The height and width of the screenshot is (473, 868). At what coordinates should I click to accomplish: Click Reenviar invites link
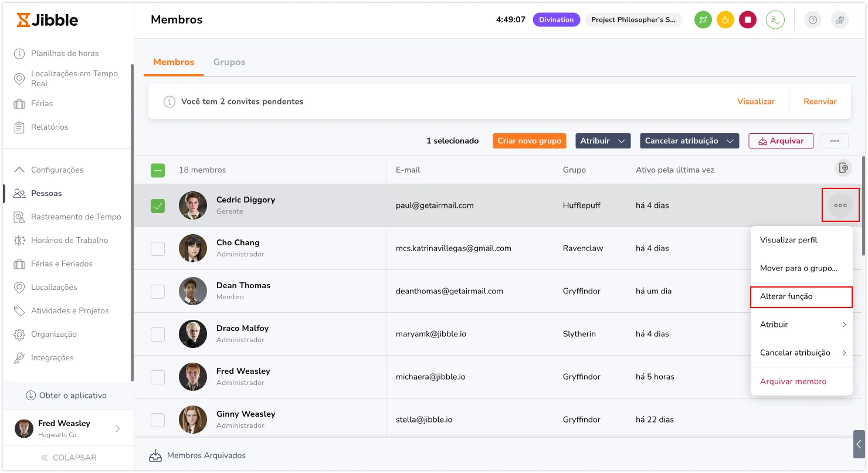pyautogui.click(x=820, y=102)
